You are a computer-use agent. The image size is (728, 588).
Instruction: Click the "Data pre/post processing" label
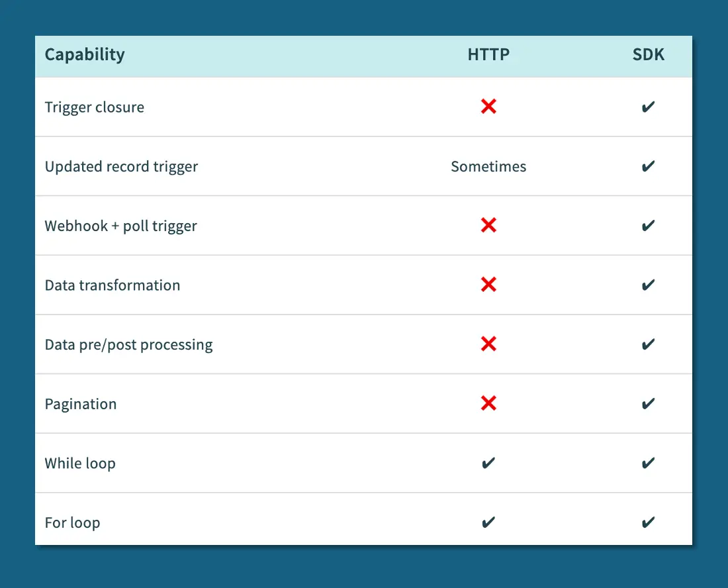[x=128, y=345]
